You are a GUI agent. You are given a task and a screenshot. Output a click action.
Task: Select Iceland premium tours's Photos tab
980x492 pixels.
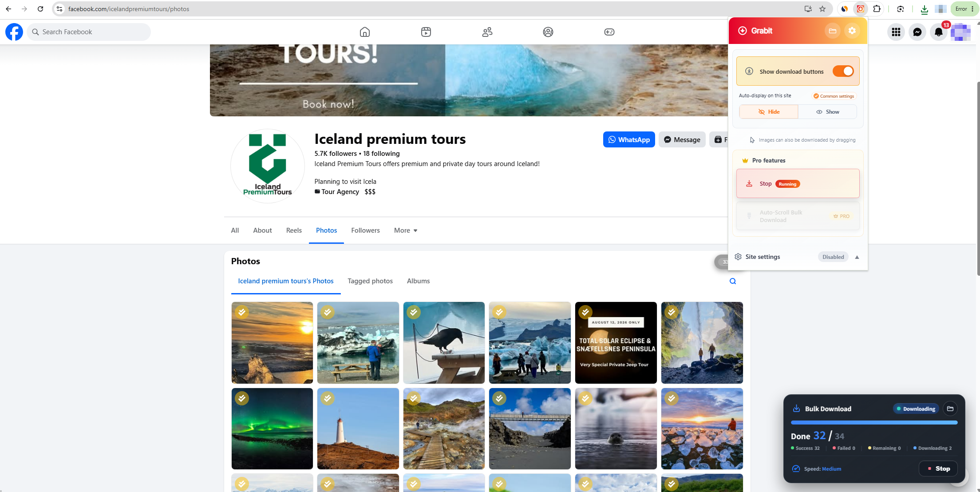pos(286,281)
